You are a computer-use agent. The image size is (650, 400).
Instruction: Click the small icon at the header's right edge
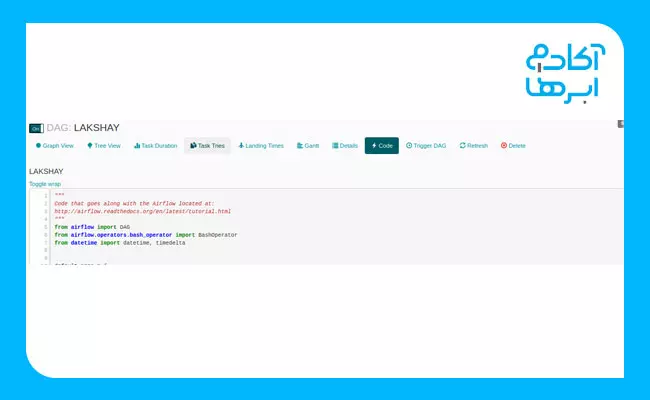tap(620, 124)
